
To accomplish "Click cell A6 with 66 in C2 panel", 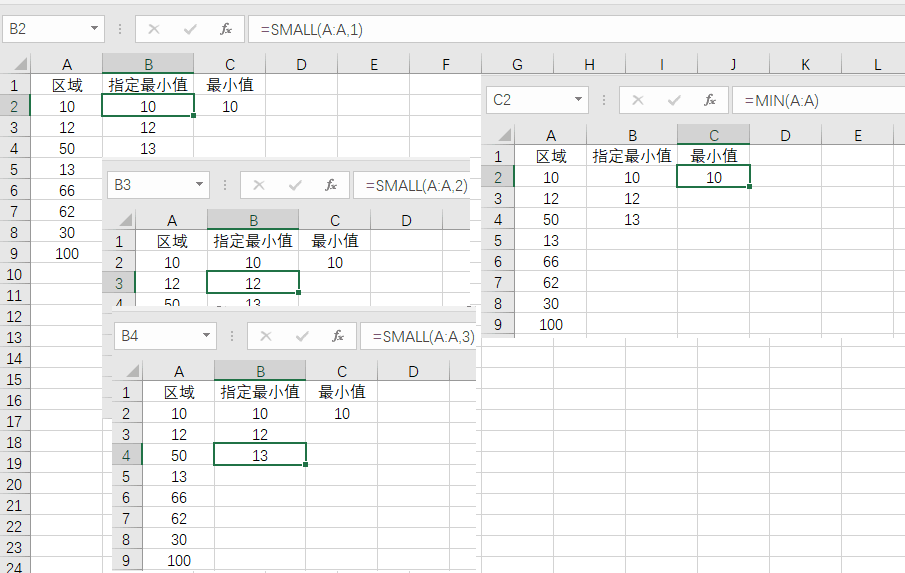I will [x=551, y=262].
